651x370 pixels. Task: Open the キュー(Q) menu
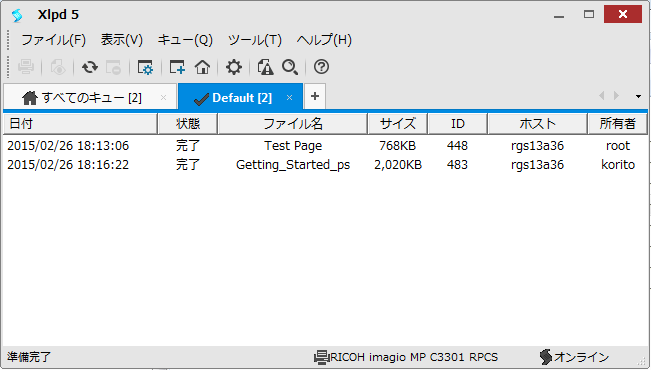point(185,40)
